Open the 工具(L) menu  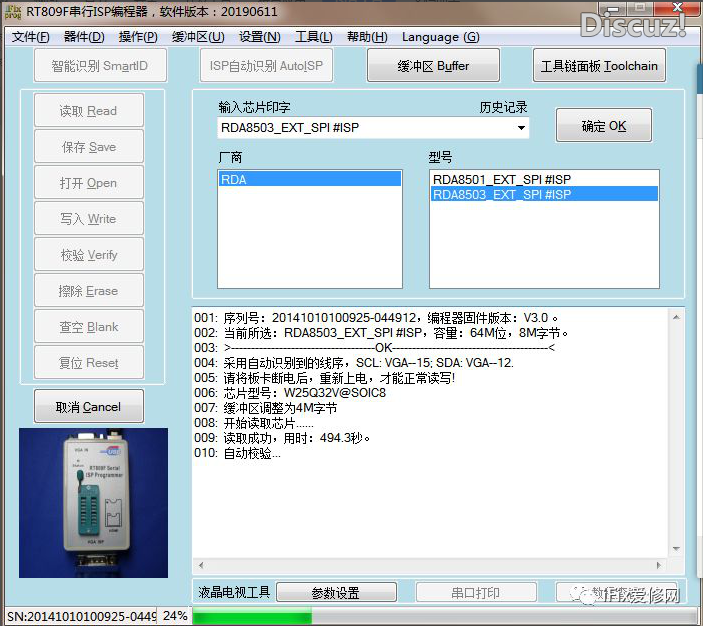[x=313, y=37]
